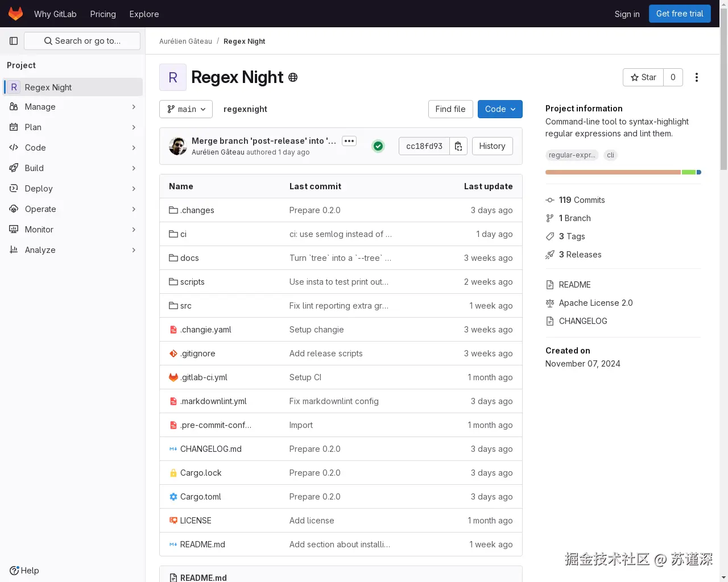The image size is (728, 582).
Task: Open the .gitlab-ci.yml file with fox icon
Action: [204, 377]
